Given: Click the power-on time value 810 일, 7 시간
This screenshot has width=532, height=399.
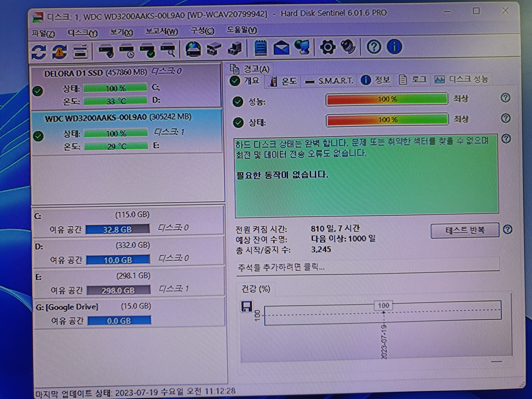Looking at the screenshot, I should 335,228.
